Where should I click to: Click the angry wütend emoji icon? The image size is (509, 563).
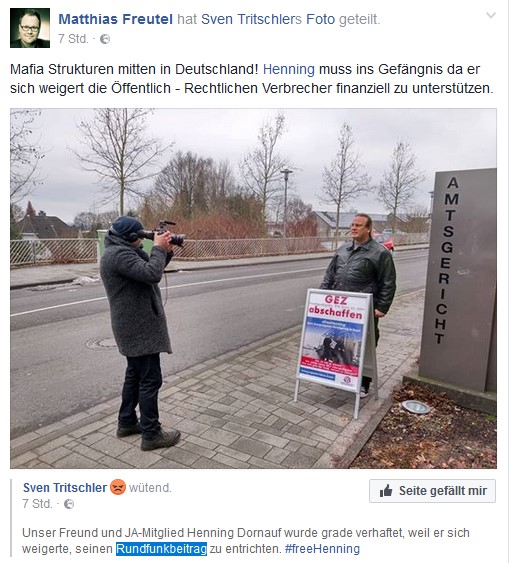click(118, 487)
